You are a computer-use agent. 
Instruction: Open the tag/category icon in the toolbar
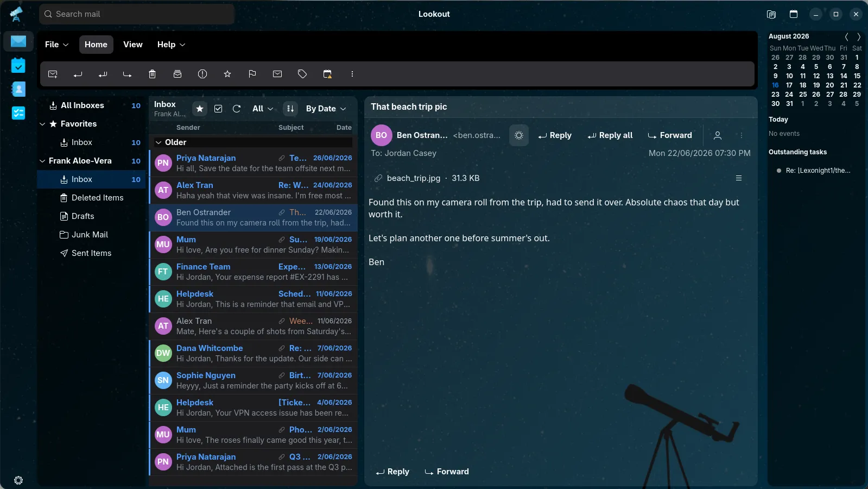pos(302,74)
